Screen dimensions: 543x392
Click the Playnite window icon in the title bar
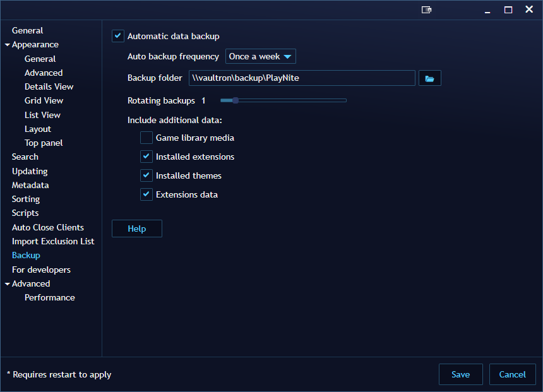tap(426, 9)
